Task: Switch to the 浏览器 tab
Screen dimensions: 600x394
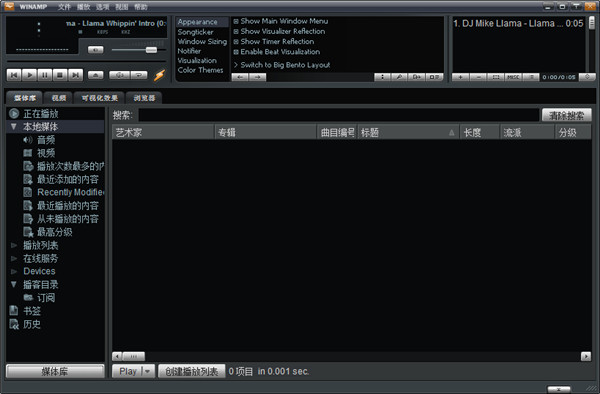Action: click(144, 98)
